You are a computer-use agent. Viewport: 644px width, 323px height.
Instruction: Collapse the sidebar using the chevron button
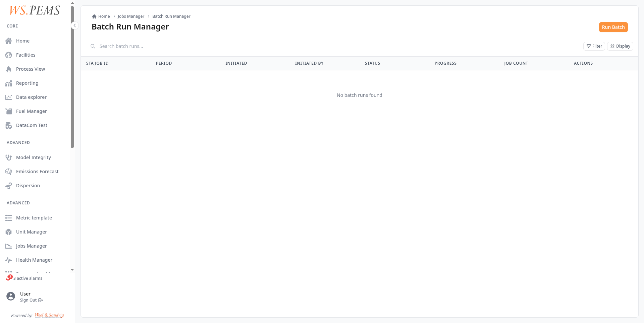(75, 25)
